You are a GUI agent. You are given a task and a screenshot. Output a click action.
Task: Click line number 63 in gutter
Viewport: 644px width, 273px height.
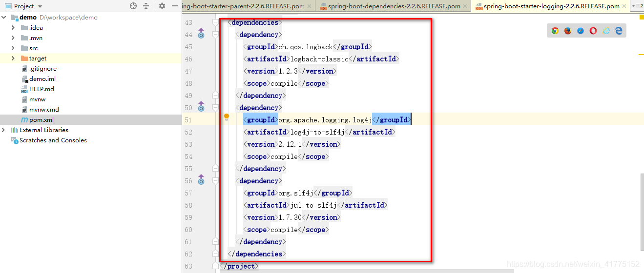(x=188, y=266)
